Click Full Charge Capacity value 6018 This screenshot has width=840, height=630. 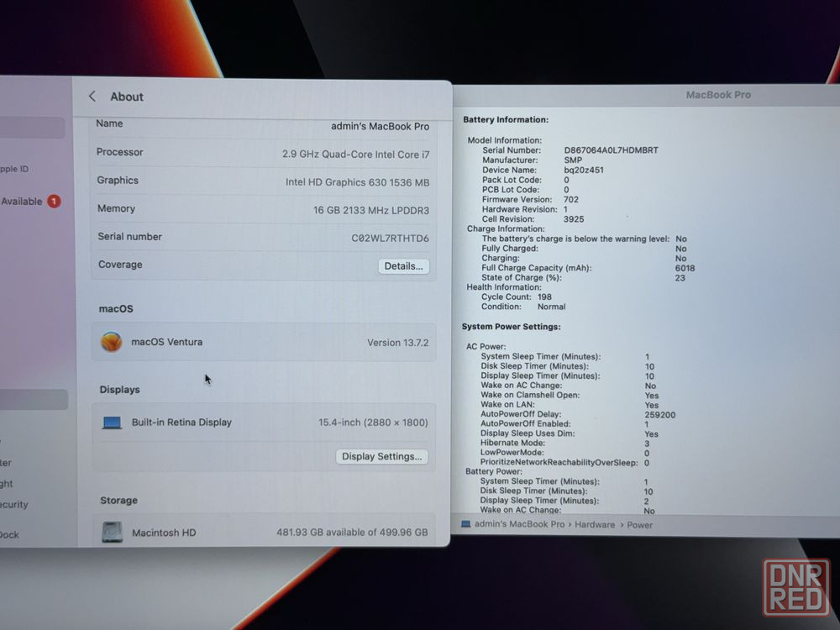point(685,269)
